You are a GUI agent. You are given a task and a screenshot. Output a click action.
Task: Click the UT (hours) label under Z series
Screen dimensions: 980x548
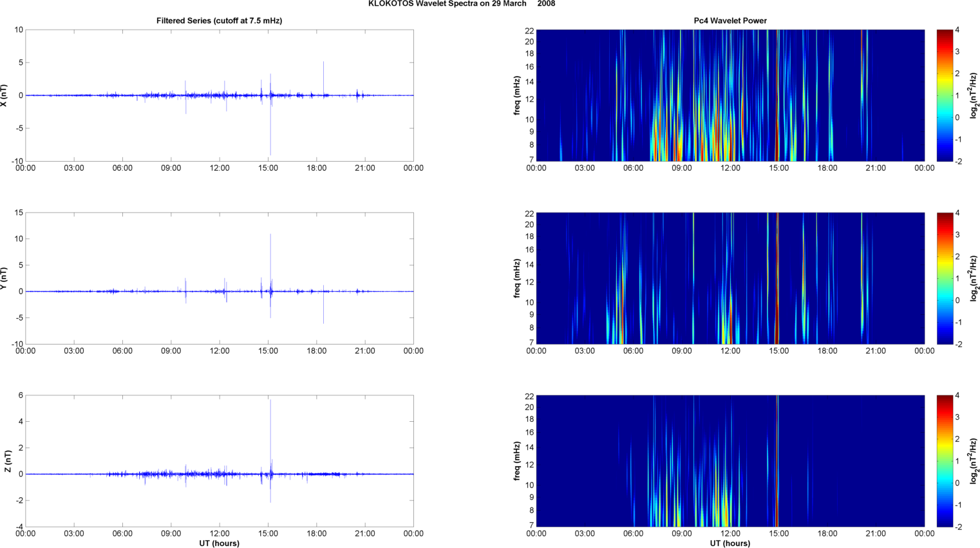click(x=219, y=543)
